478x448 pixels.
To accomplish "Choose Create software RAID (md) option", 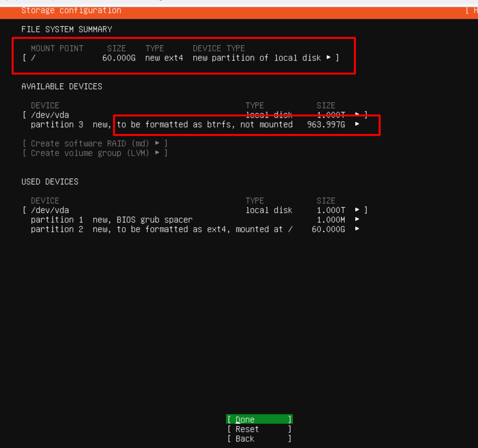I will coord(91,143).
